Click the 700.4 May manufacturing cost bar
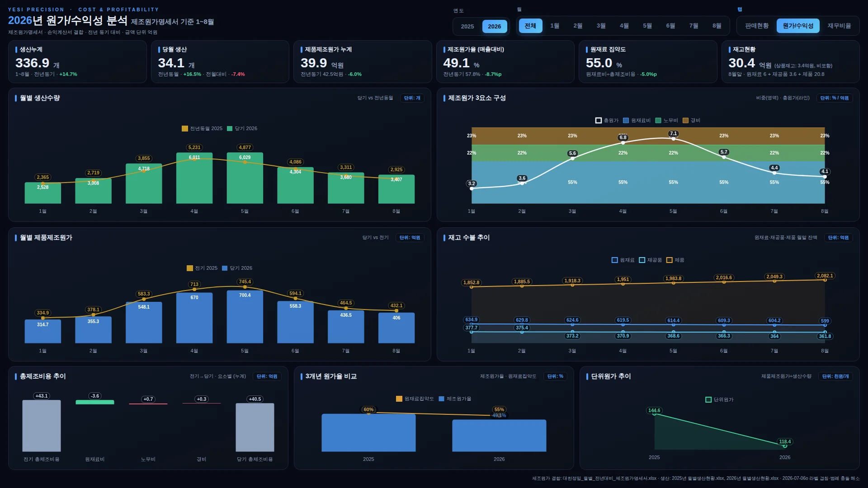Image resolution: width=868 pixels, height=488 pixels. click(x=245, y=317)
